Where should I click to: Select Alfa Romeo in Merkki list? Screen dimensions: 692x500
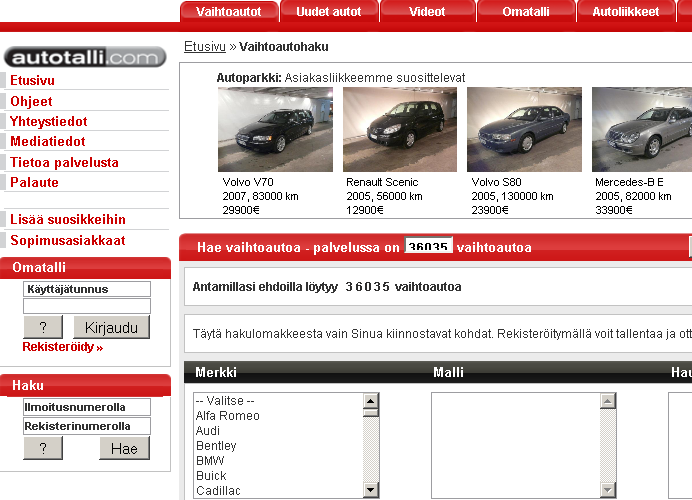click(x=278, y=416)
